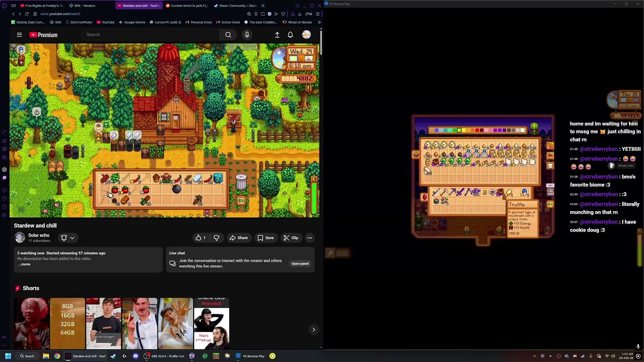Image resolution: width=644 pixels, height=362 pixels.
Task: Open PS Remote Play taskbar item
Action: [x=250, y=356]
